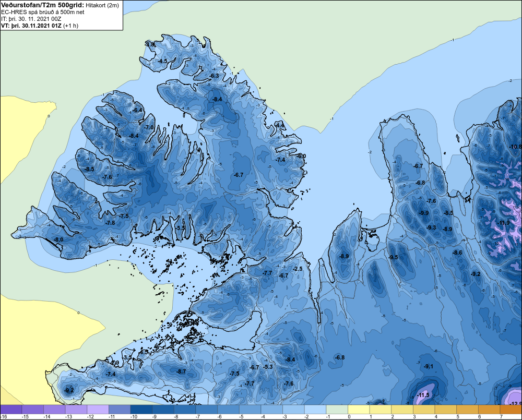Click the '-8.7' temperature reading

tap(182, 372)
